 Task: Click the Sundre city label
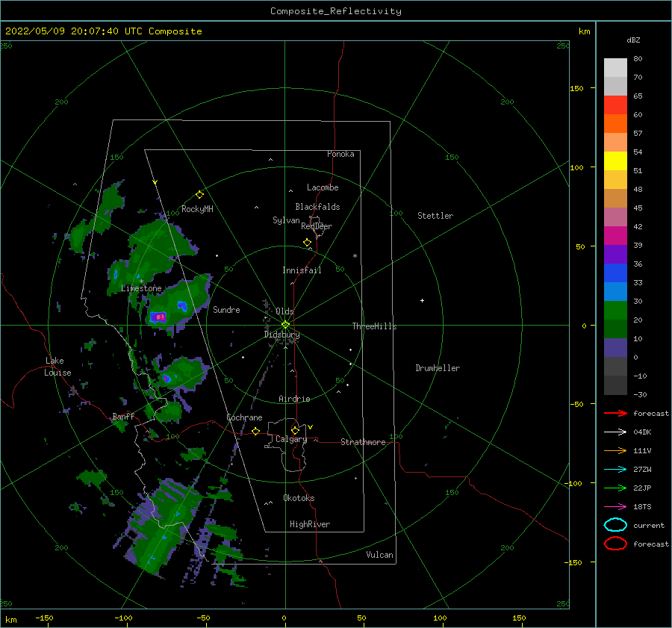click(x=226, y=309)
